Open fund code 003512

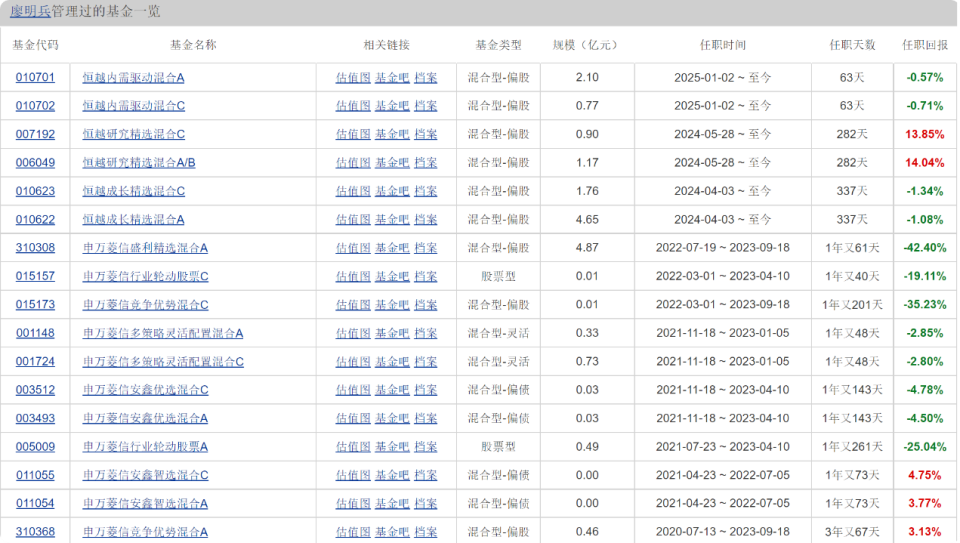35,390
